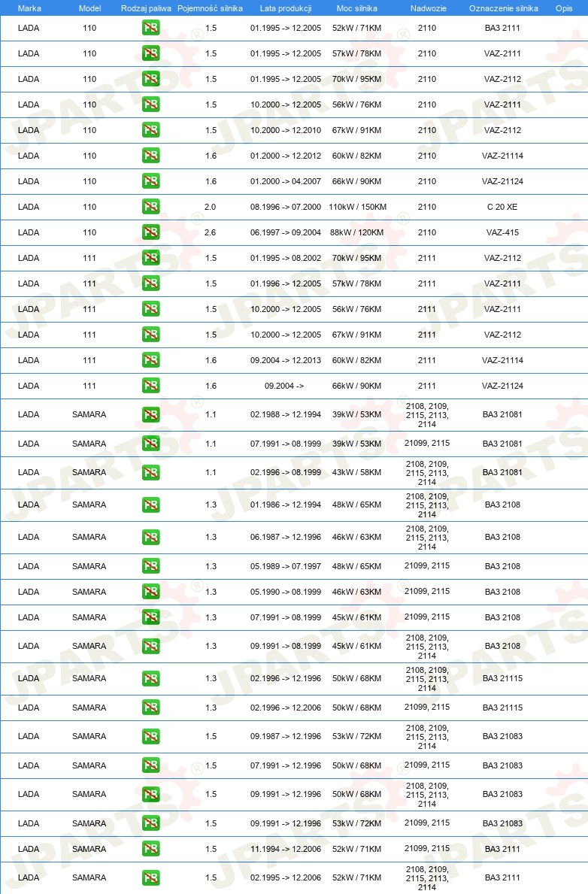
Task: Click fuel icon in LADA 110 56kW / 76KM row
Action: tap(150, 105)
